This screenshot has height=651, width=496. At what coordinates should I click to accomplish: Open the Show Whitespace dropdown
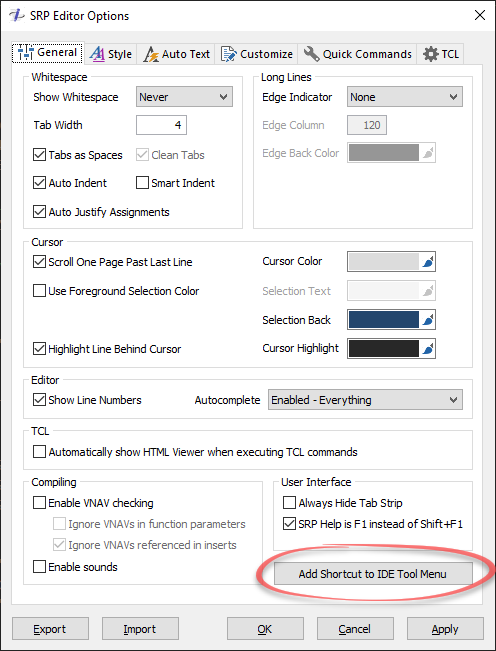(x=184, y=97)
